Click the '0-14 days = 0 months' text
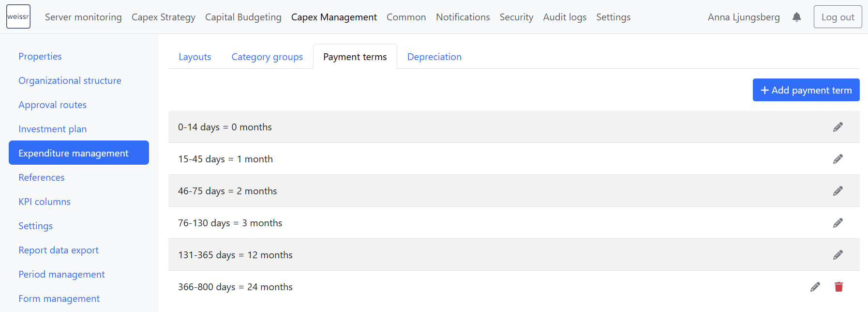Image resolution: width=868 pixels, height=312 pixels. [225, 127]
